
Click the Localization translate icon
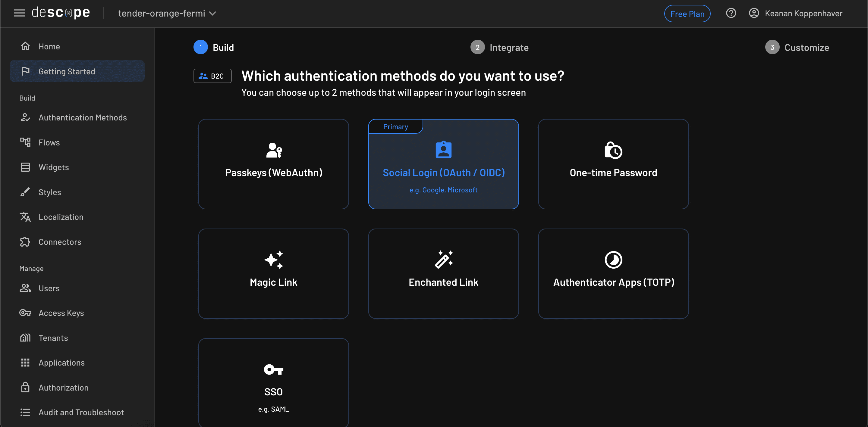[x=25, y=217]
